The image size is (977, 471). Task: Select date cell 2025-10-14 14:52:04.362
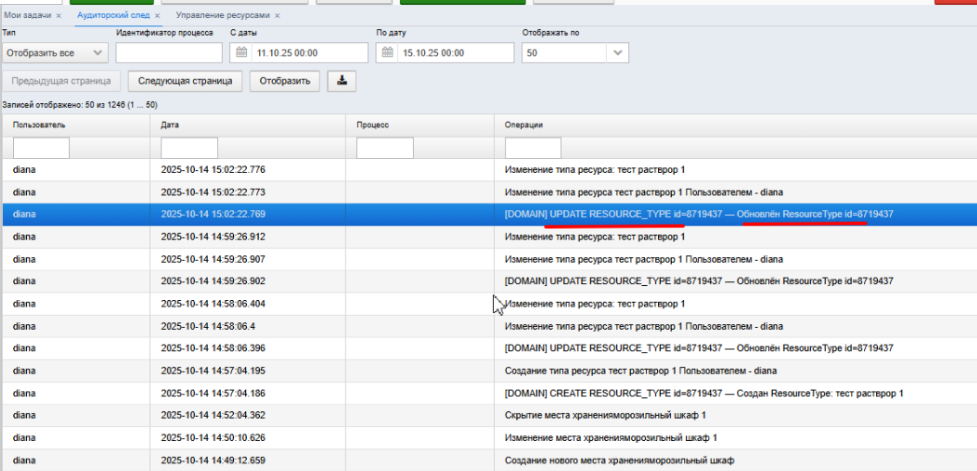(213, 416)
